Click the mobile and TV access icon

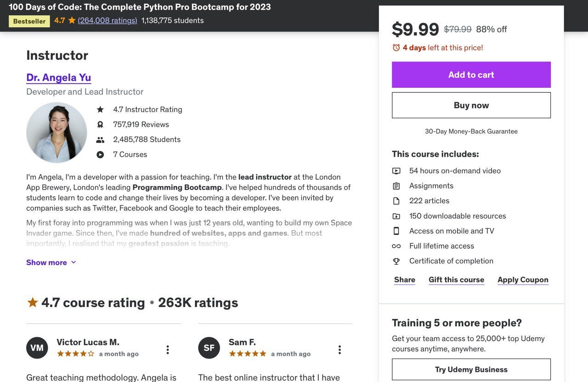coord(396,230)
